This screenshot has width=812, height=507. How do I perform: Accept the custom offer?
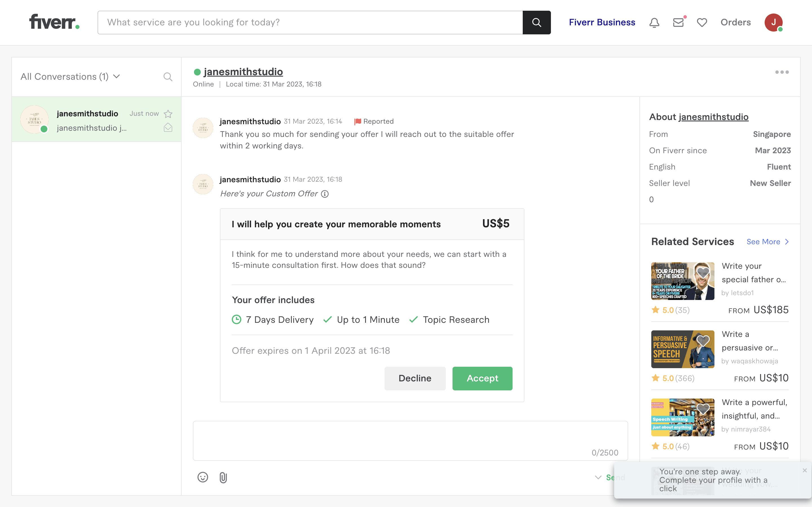pyautogui.click(x=482, y=378)
